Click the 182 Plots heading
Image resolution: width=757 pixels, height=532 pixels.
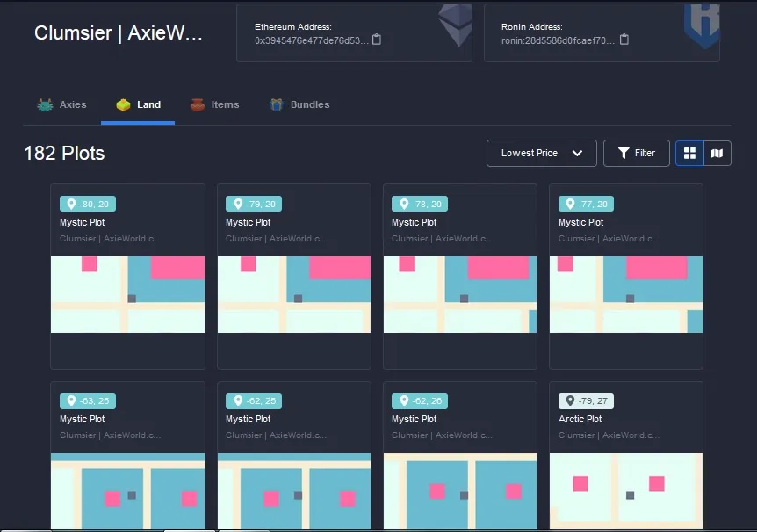(64, 154)
